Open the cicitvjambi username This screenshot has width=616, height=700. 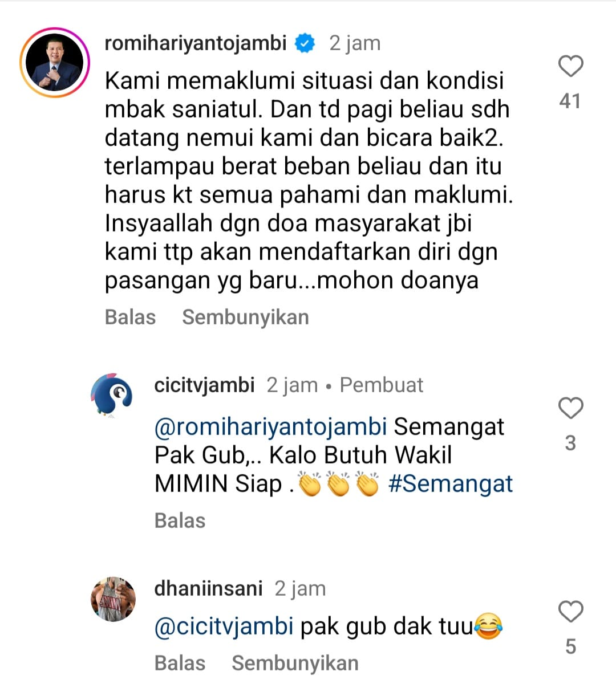coord(204,385)
